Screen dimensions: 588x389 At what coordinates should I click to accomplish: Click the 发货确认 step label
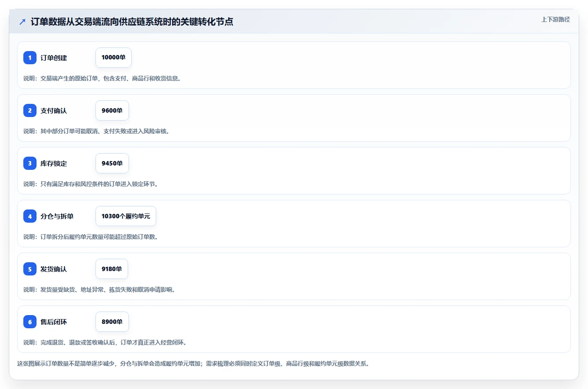(54, 269)
